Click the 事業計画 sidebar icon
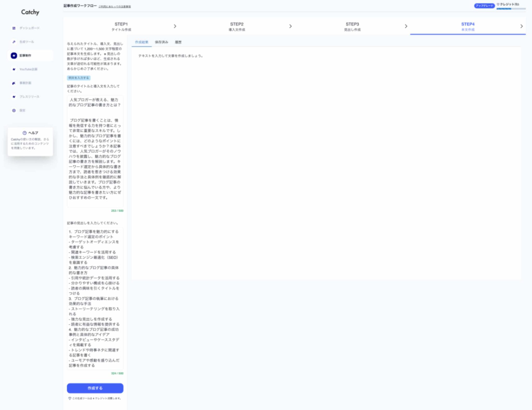Image resolution: width=532 pixels, height=410 pixels. (14, 83)
